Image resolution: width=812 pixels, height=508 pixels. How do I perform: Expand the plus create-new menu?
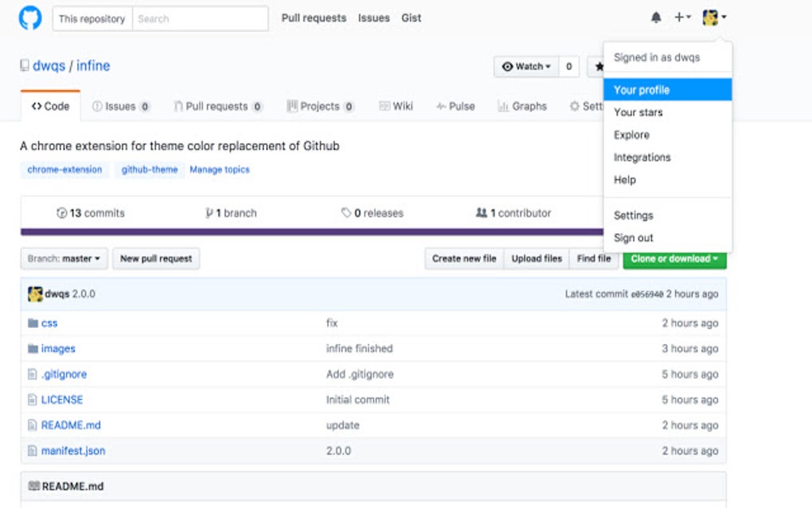click(682, 18)
